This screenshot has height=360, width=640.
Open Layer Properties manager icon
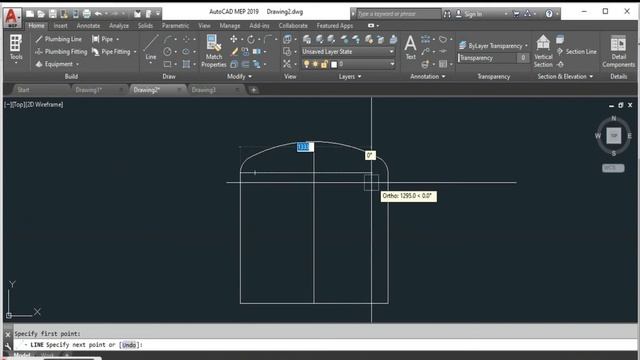click(x=307, y=39)
